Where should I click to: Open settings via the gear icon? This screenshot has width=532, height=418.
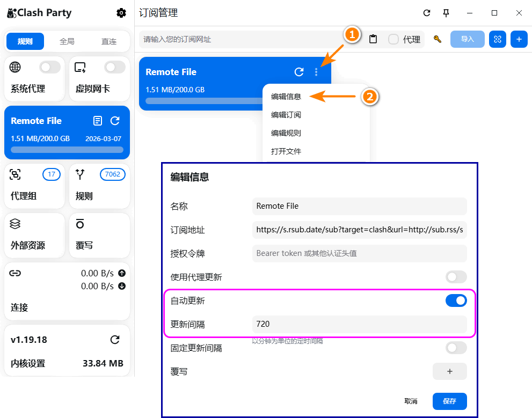[x=121, y=13]
